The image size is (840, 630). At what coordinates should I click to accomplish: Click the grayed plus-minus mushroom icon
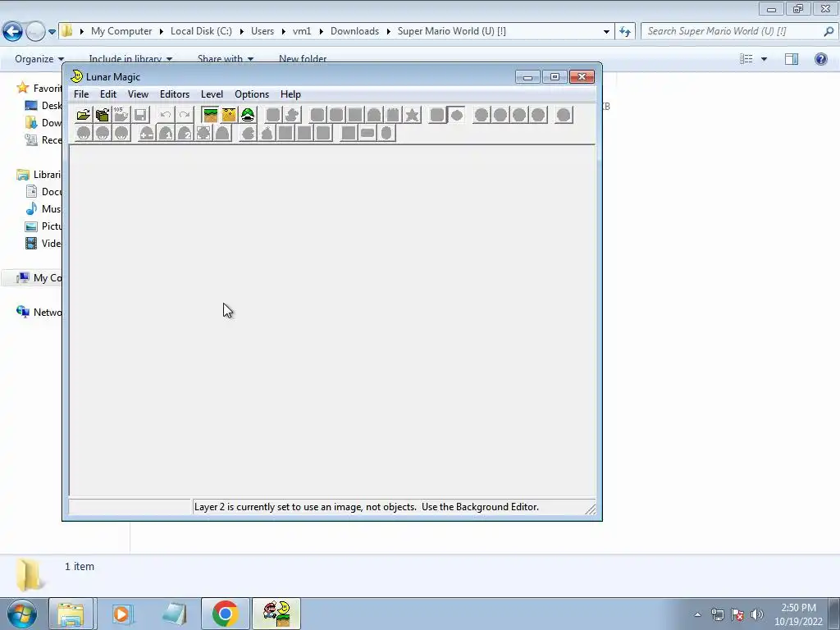coord(146,133)
